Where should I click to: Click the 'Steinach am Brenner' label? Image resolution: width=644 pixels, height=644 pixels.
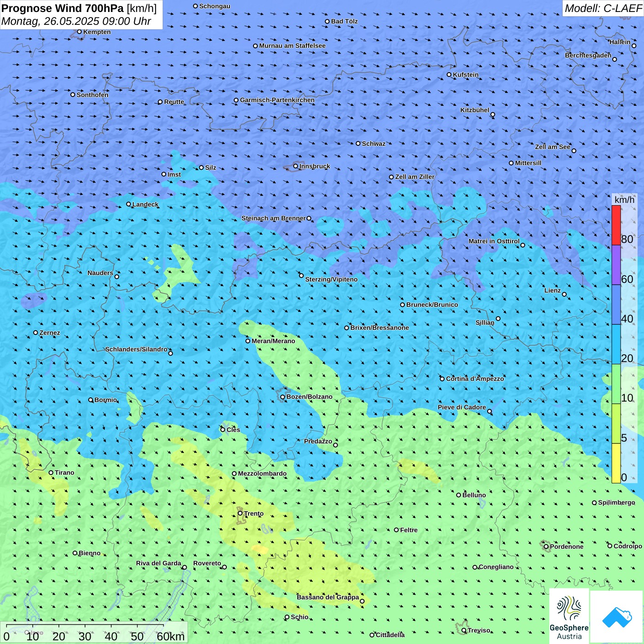(x=274, y=218)
